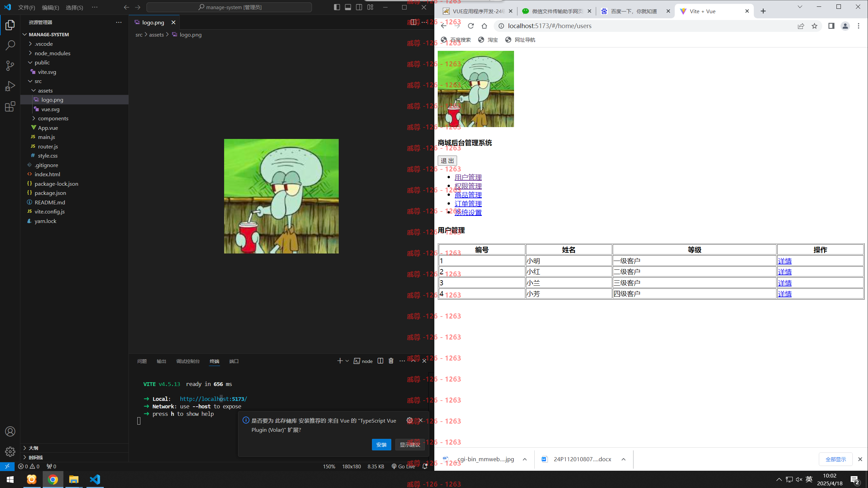This screenshot has width=868, height=488.
Task: Bookmark this page with the star icon
Action: [x=814, y=26]
